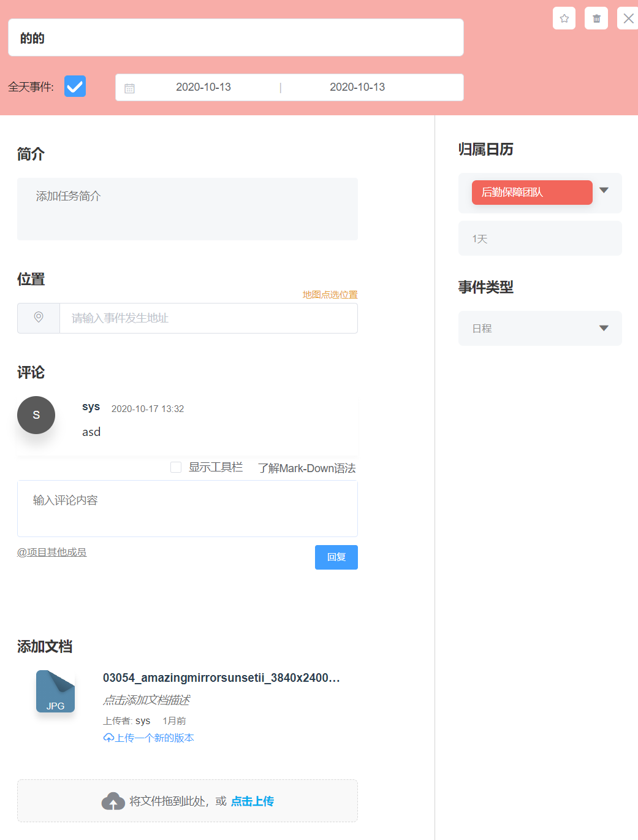
Task: Open the map location picker link
Action: coord(330,295)
